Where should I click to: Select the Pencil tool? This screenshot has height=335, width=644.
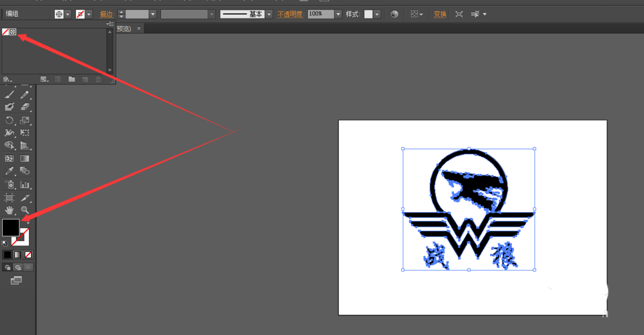click(24, 95)
